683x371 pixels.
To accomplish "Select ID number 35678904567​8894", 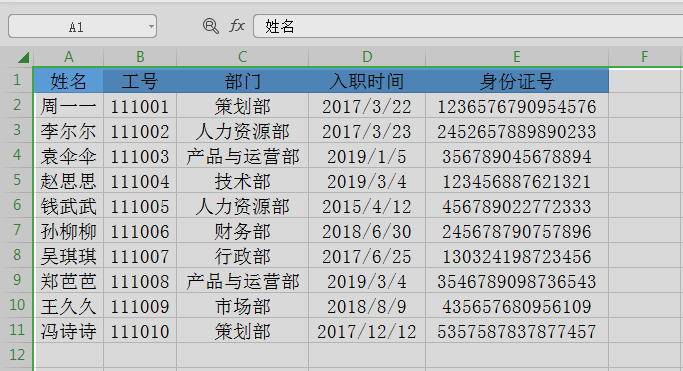I will point(517,156).
